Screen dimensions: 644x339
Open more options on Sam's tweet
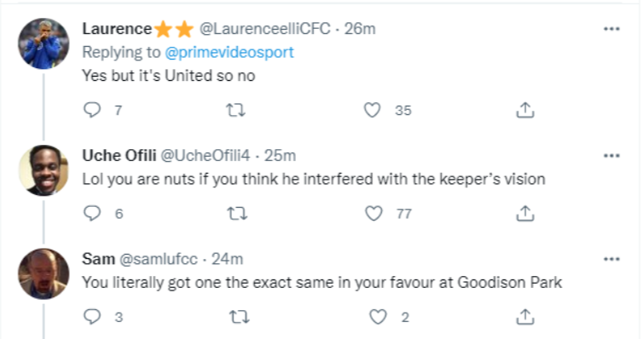pos(612,259)
